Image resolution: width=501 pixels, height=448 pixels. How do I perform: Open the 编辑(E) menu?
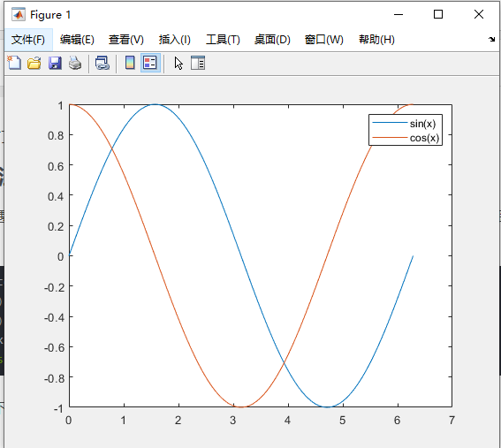[77, 40]
